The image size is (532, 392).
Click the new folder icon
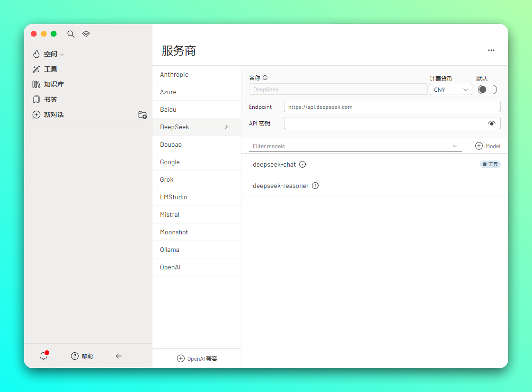(142, 115)
